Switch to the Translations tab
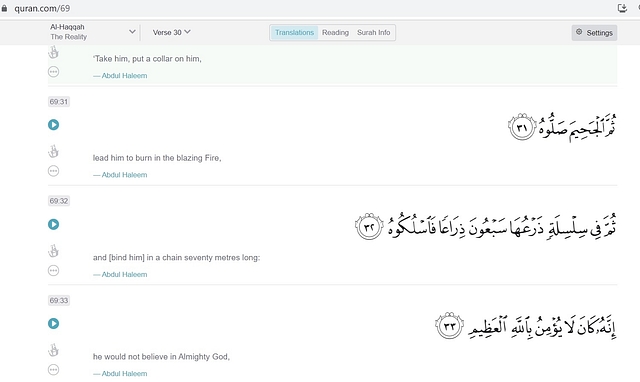Image resolution: width=640 pixels, height=382 pixels. tap(294, 33)
